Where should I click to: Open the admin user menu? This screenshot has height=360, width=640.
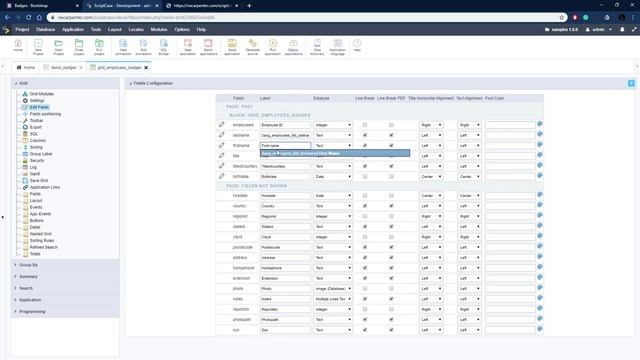pyautogui.click(x=599, y=29)
